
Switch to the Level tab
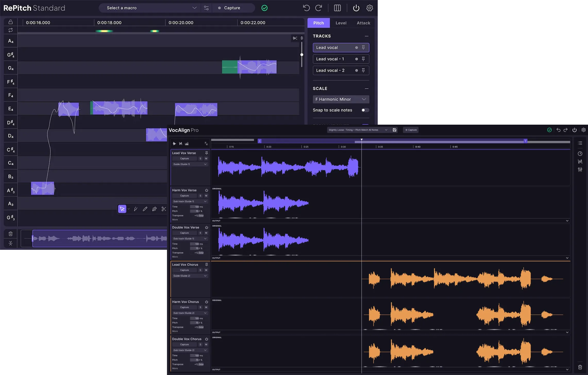pyautogui.click(x=341, y=23)
